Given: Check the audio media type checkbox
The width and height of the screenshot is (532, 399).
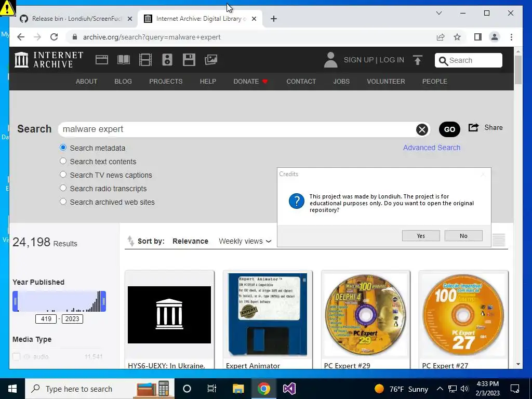Looking at the screenshot, I should 16,356.
